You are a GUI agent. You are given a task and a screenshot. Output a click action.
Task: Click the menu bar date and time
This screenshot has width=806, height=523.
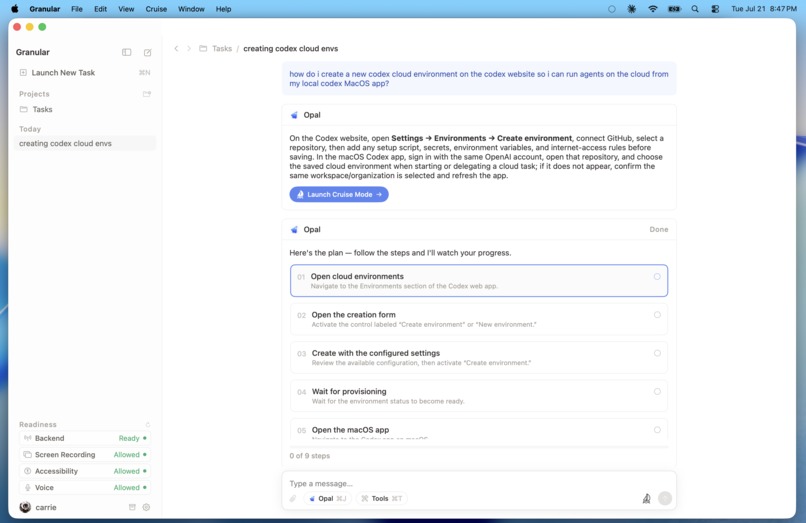point(764,9)
